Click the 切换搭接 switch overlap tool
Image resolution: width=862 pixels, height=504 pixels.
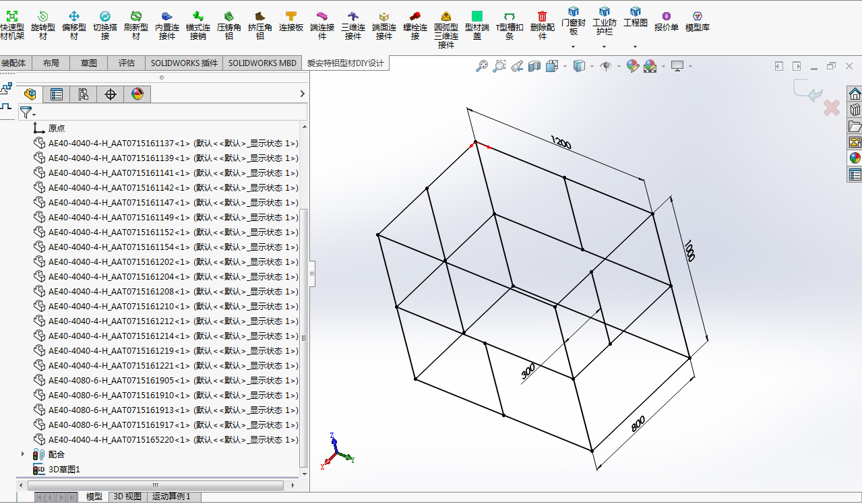click(105, 25)
